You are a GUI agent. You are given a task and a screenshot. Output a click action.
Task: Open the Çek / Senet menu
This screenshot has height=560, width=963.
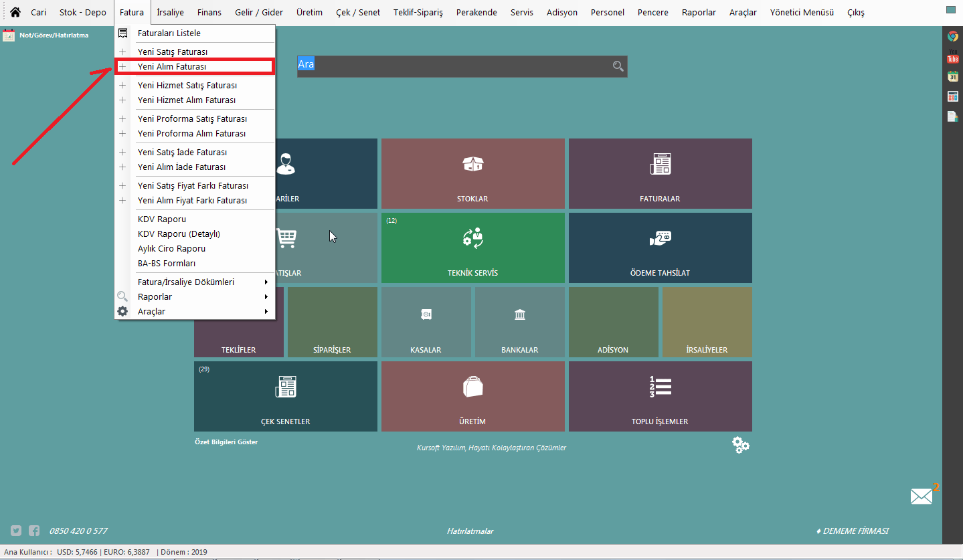tap(357, 12)
